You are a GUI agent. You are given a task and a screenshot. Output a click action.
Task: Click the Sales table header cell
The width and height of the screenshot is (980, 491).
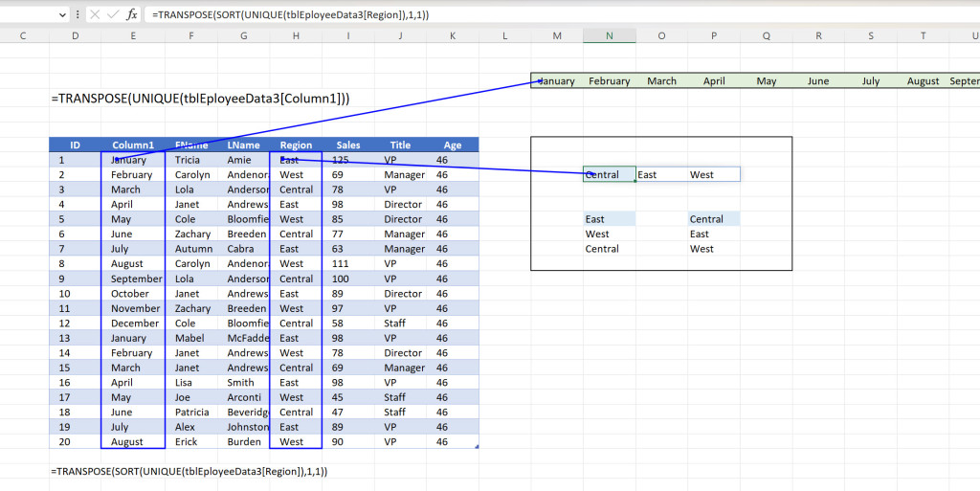348,145
